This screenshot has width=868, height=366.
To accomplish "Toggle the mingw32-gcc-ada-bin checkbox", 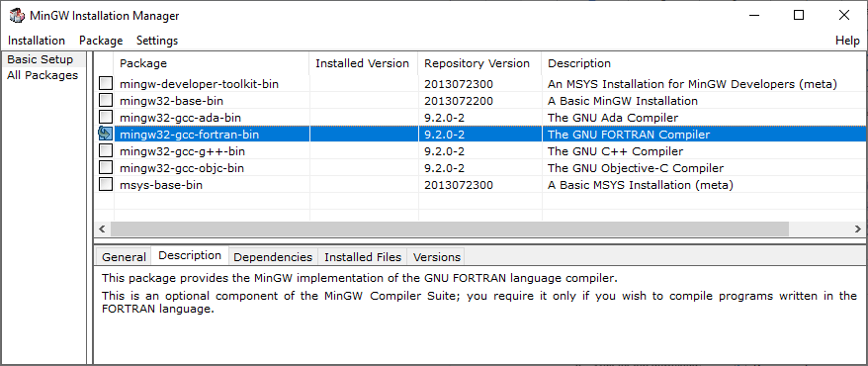I will 105,117.
